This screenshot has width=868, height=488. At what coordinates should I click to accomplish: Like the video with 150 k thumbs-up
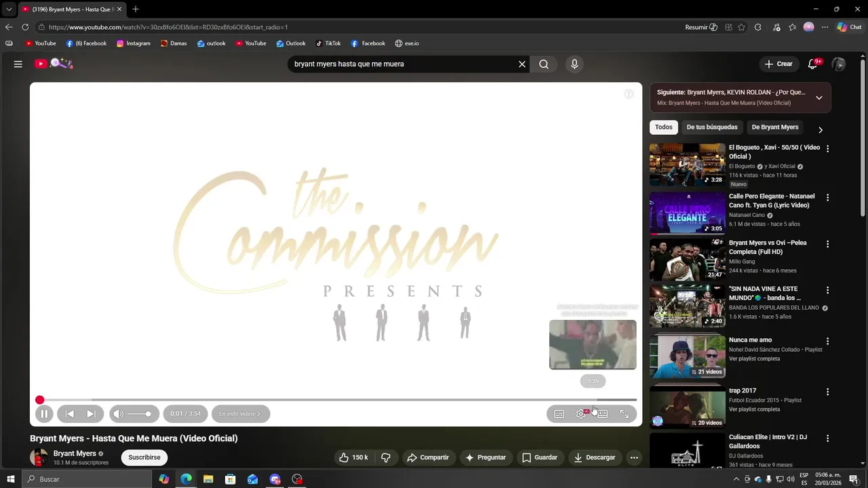coord(354,457)
